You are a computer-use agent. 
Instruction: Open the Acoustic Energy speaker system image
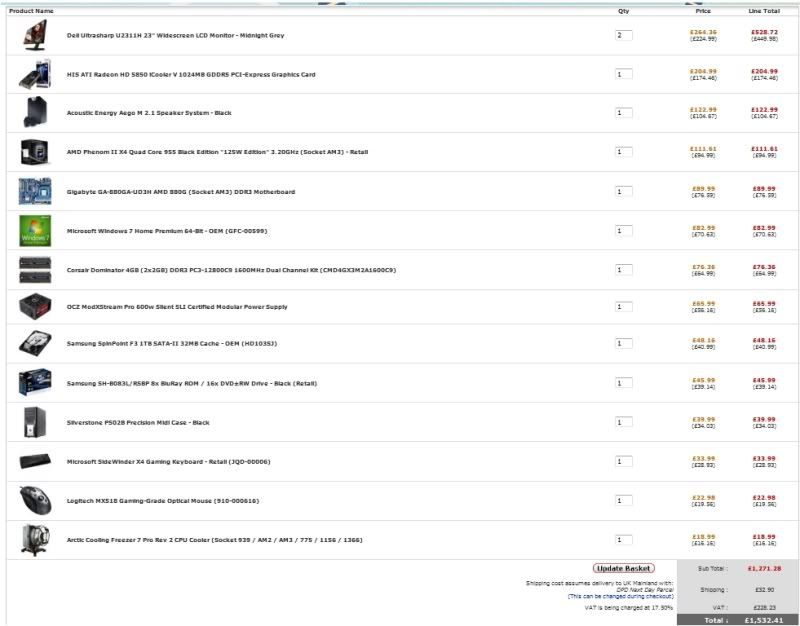[35, 112]
